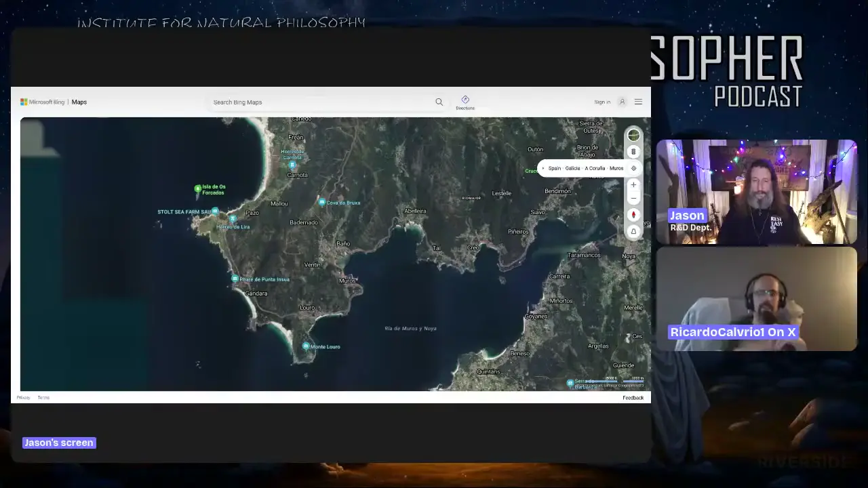Screen dimensions: 868x488
Task: Select RicardoCalvrio1's webcam video tile
Action: 756,299
